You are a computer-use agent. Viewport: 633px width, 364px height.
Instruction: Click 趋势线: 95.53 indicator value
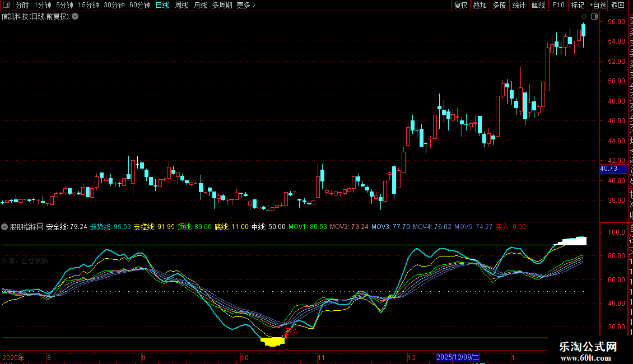110,227
